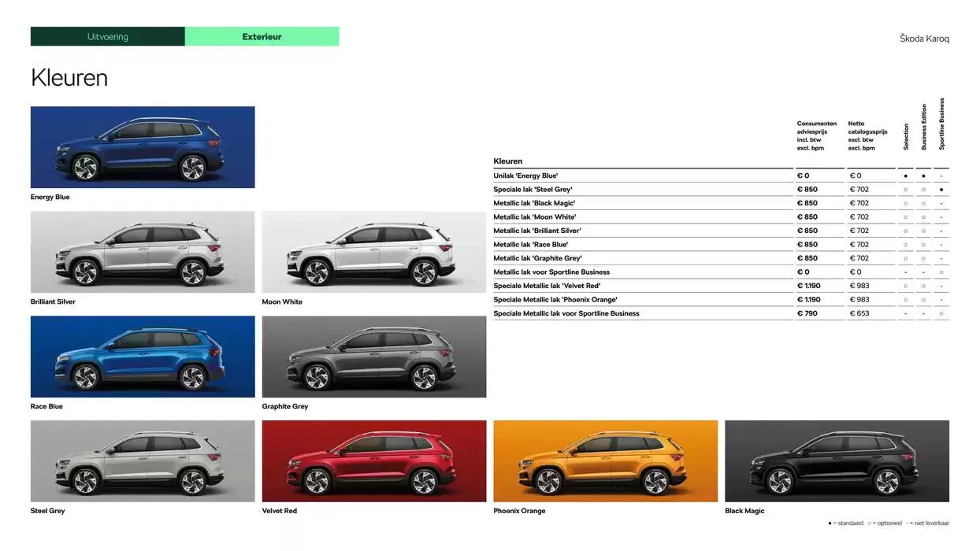Image resolution: width=980 pixels, height=551 pixels.
Task: Click the Selection column header
Action: pos(906,135)
